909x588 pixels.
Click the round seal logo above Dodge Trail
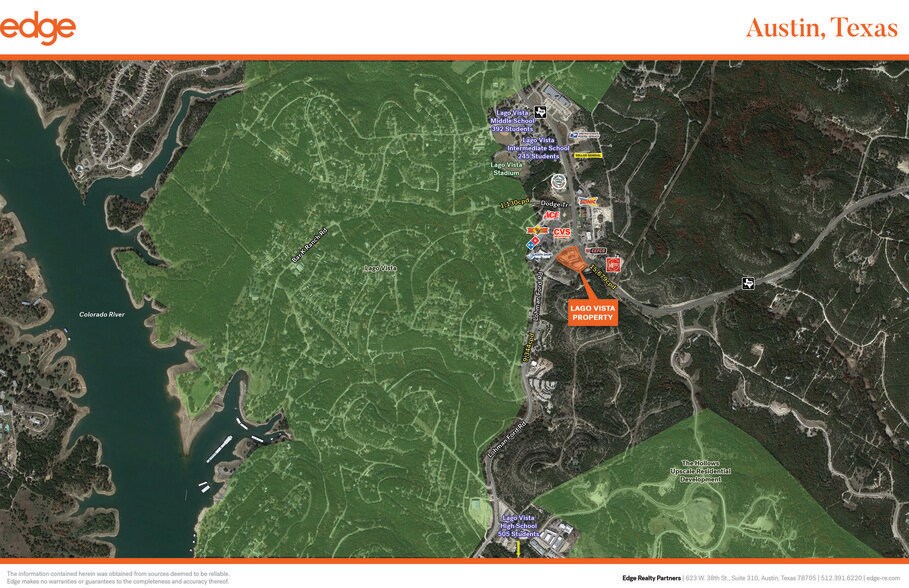558,181
